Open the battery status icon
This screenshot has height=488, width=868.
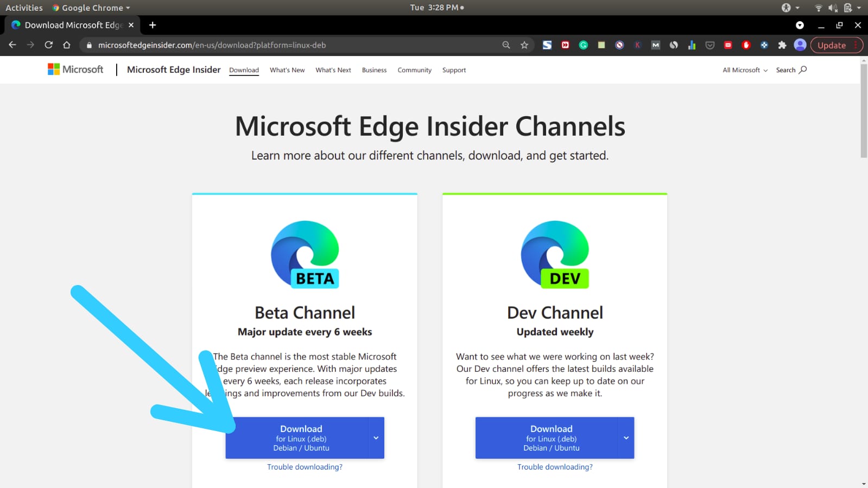(848, 8)
